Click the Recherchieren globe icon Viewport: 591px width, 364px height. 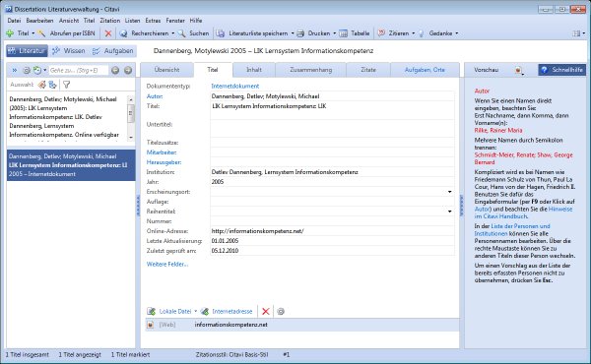(x=123, y=33)
